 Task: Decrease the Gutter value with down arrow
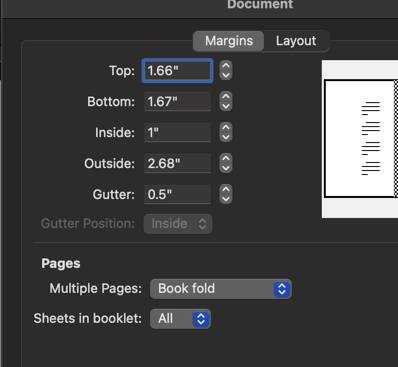226,199
